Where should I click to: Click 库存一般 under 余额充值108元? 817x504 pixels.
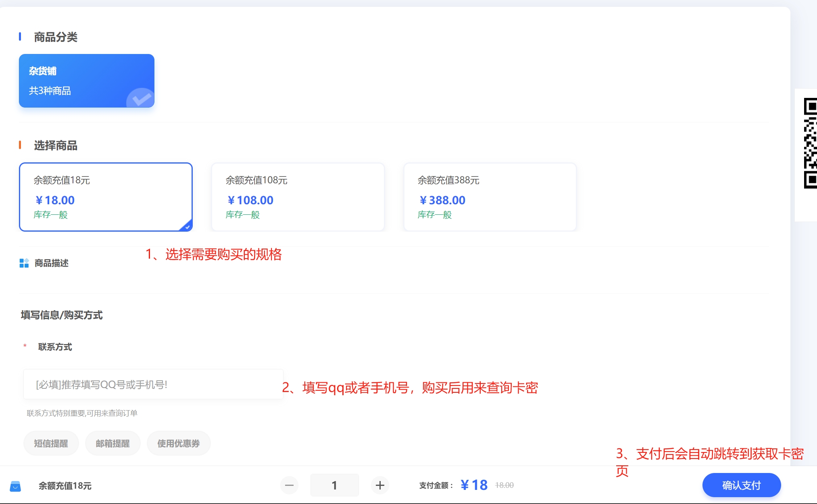pyautogui.click(x=243, y=215)
